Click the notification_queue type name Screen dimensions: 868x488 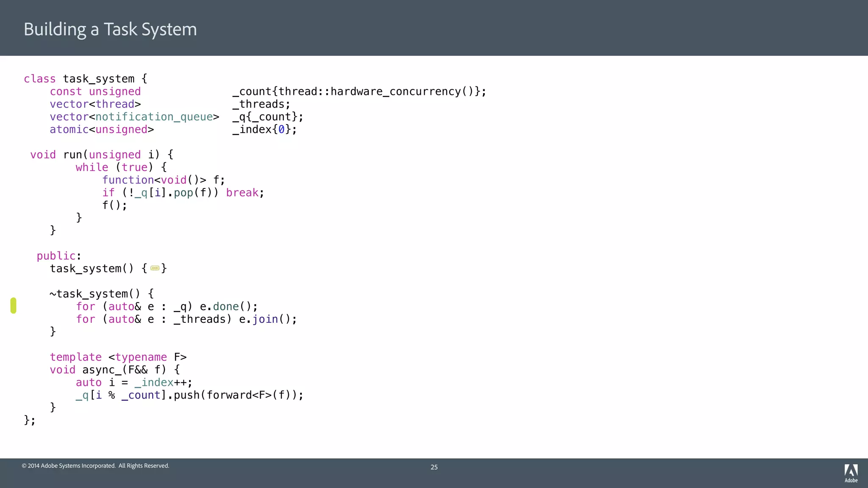[x=154, y=117]
